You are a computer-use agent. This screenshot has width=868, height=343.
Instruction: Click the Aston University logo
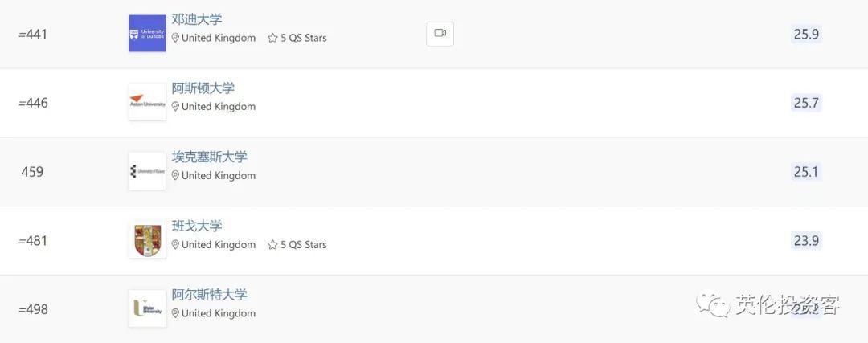click(x=147, y=103)
